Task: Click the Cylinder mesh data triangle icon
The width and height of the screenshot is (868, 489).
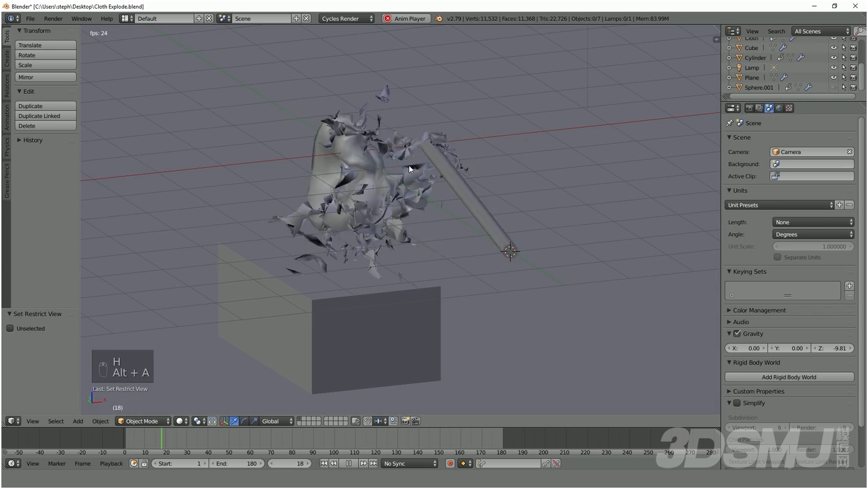Action: point(790,57)
